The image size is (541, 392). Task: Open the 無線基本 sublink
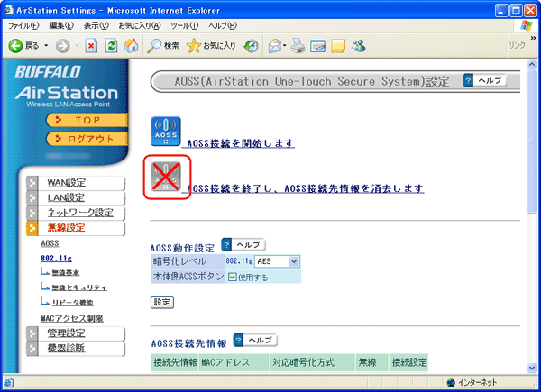[x=66, y=273]
